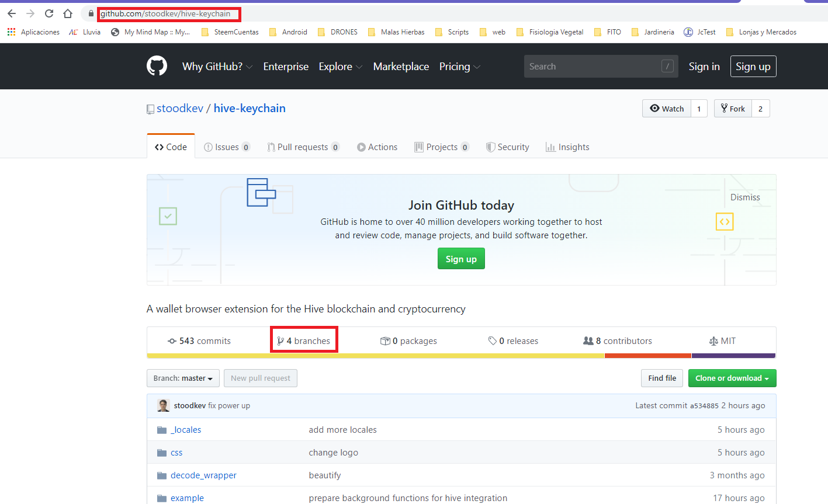Open the Enterprise nav item
Screen dimensions: 828x504
(286, 67)
